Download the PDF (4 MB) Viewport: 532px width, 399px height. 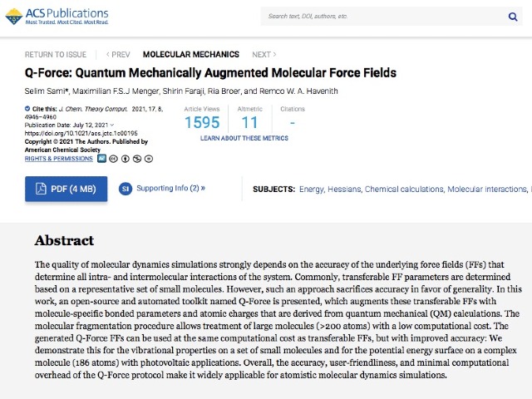(66, 189)
